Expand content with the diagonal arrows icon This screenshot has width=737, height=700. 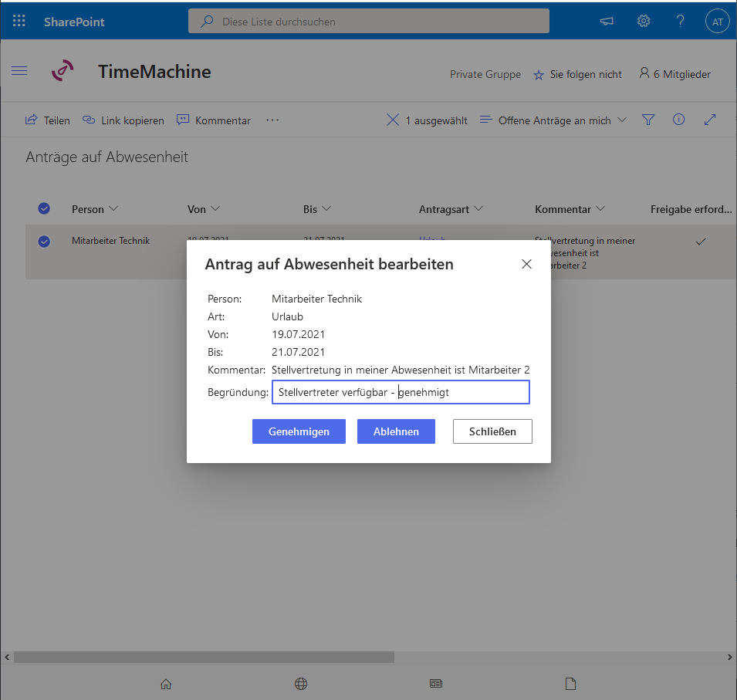click(x=710, y=120)
